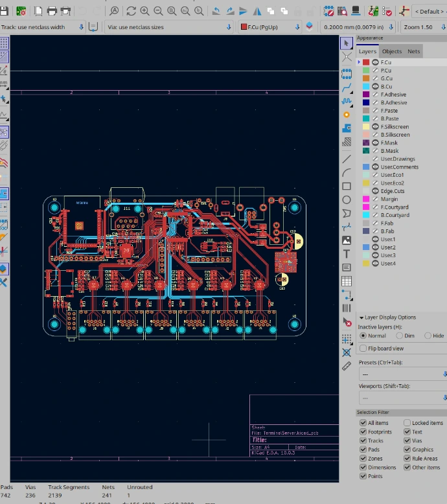The image size is (447, 504).
Task: Show the F.Paste layer
Action: 375,111
